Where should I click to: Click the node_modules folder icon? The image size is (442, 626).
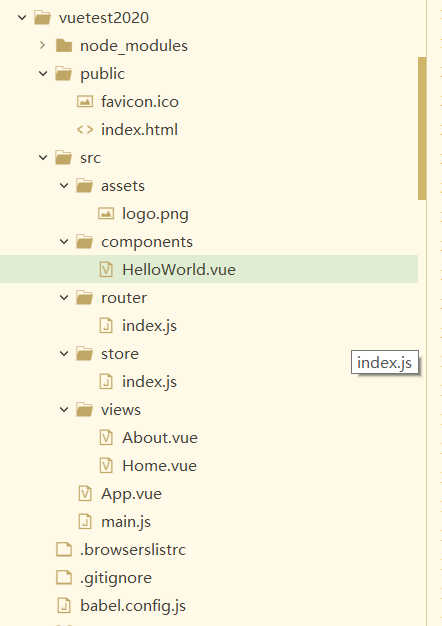pyautogui.click(x=64, y=46)
